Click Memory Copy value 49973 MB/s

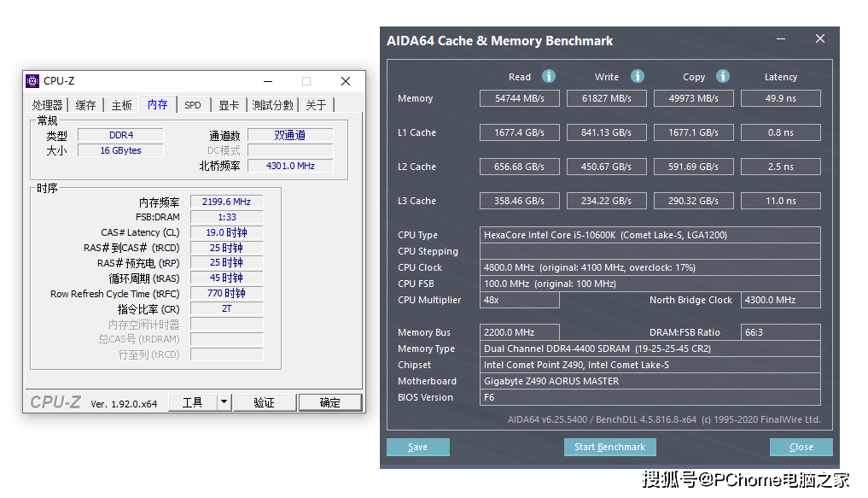pos(694,98)
